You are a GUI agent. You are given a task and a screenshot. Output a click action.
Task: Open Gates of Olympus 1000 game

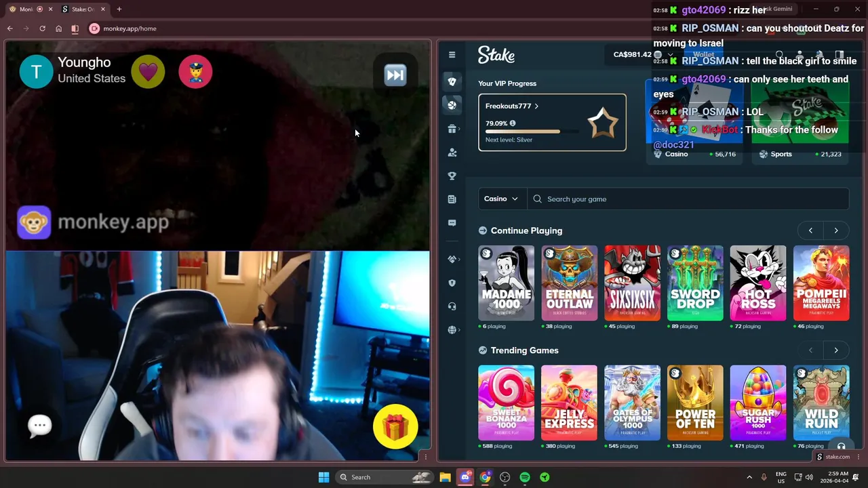(632, 403)
